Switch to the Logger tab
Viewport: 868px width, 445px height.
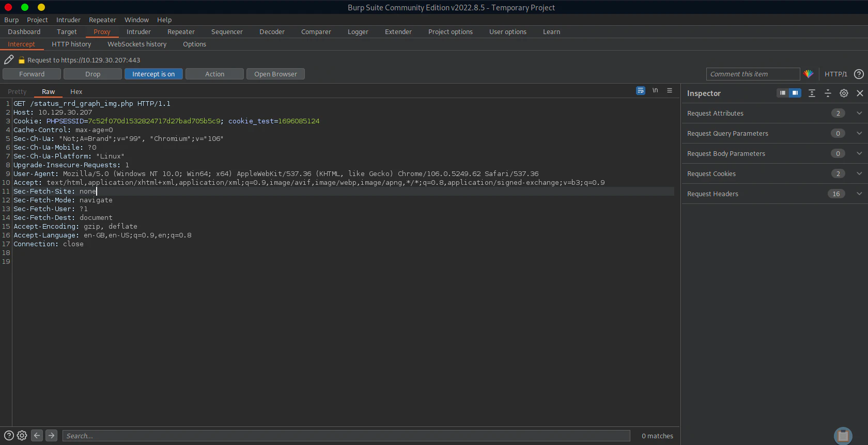click(358, 31)
